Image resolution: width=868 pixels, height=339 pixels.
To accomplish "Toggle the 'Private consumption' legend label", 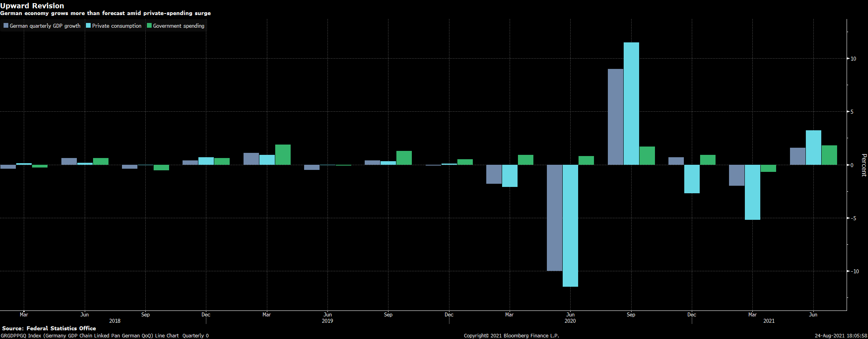I will tap(116, 26).
